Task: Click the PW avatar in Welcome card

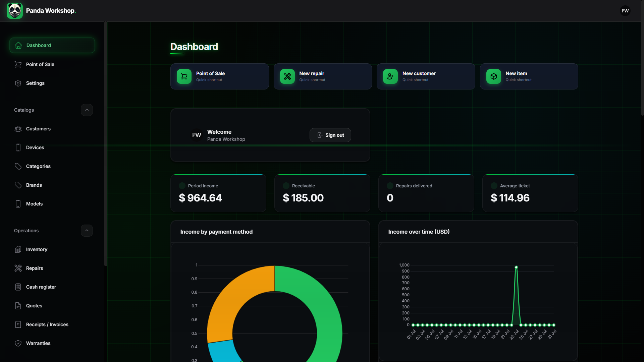Action: (x=197, y=135)
